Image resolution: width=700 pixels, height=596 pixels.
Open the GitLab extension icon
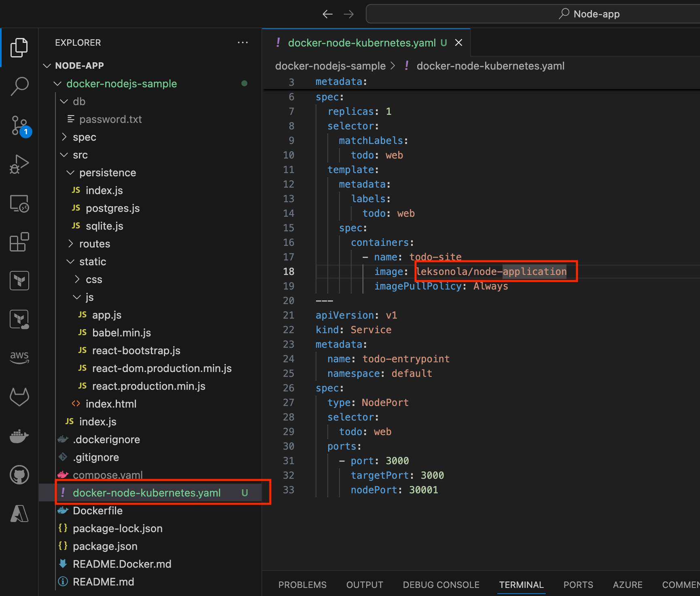point(19,397)
